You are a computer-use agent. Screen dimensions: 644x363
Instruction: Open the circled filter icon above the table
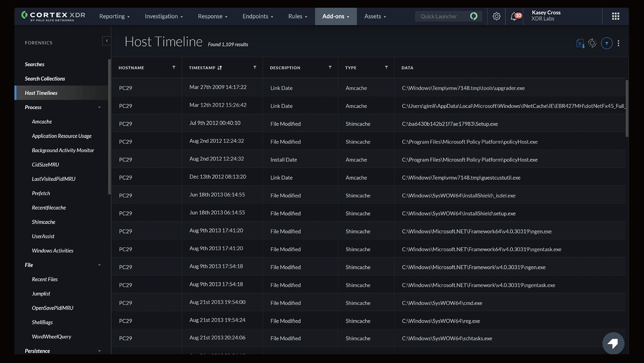(607, 43)
